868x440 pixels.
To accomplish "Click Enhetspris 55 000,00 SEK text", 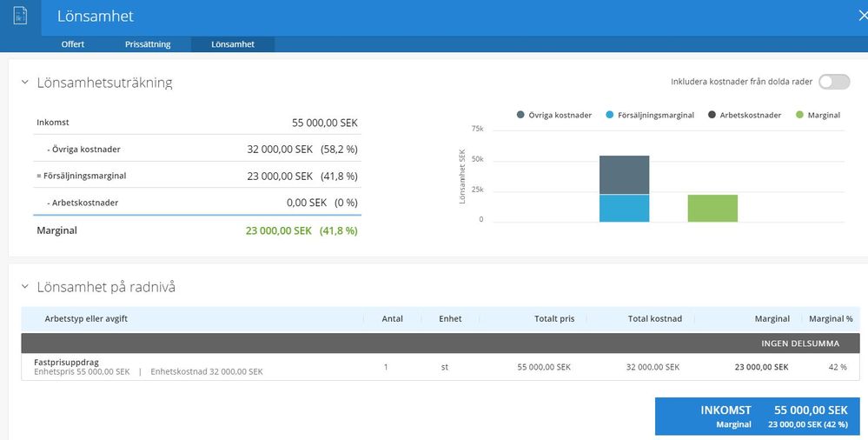I will click(x=82, y=372).
